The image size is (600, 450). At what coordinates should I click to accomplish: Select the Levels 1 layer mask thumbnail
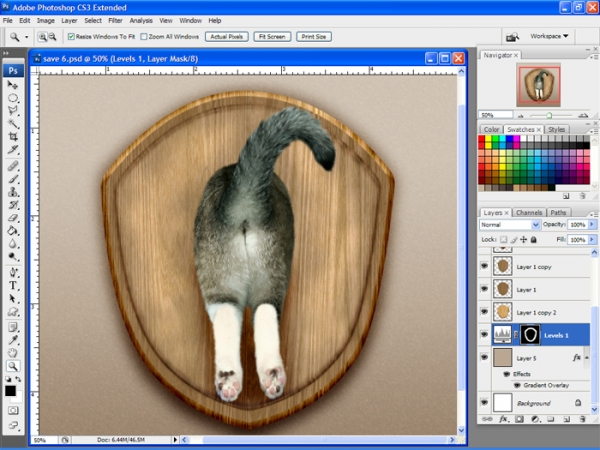tap(530, 335)
